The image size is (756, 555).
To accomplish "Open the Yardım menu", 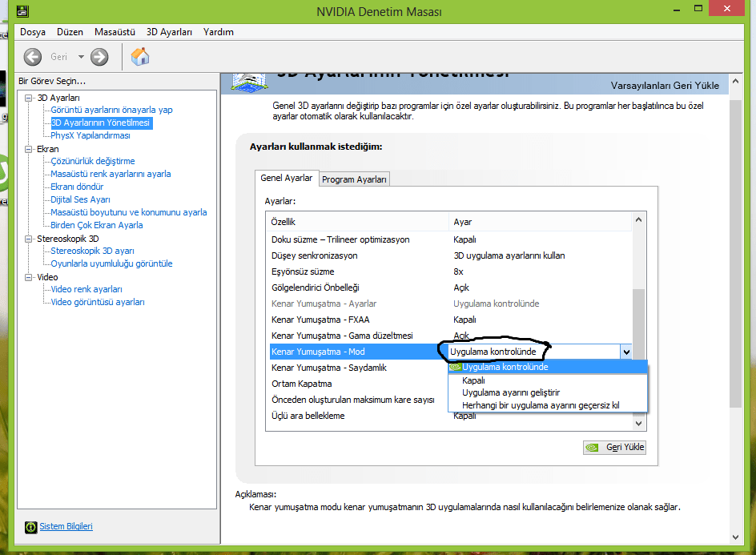I will pyautogui.click(x=219, y=32).
